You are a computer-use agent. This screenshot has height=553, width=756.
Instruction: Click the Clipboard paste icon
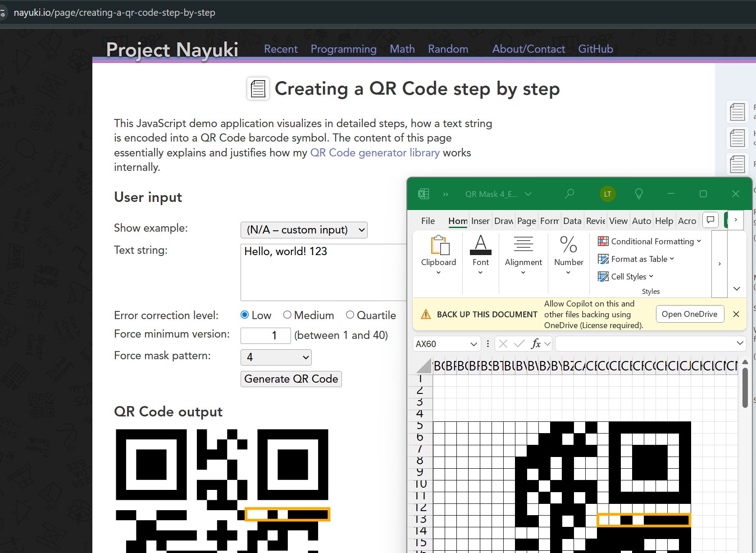[x=440, y=246]
